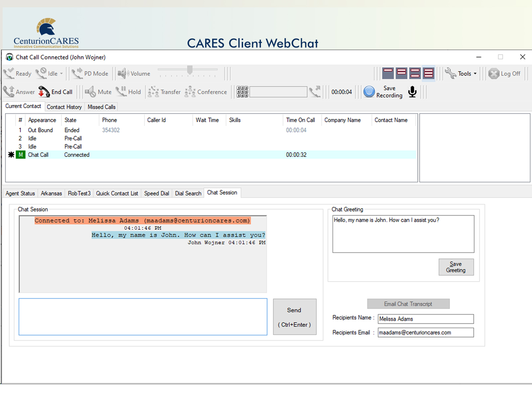
Task: Click the dial number input field
Action: pos(278,92)
